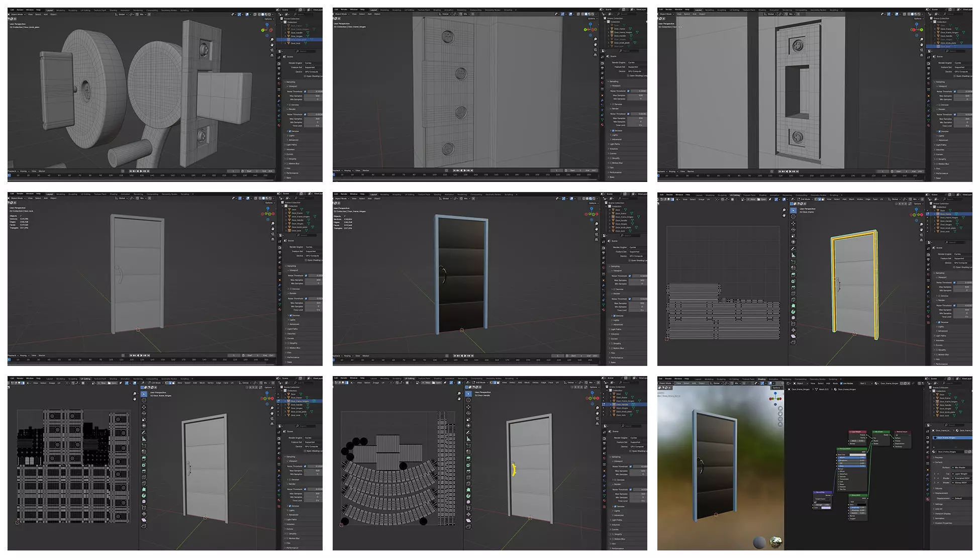Open Displacement Default field in Shading screenshot
The width and height of the screenshot is (980, 558).
[x=962, y=498]
